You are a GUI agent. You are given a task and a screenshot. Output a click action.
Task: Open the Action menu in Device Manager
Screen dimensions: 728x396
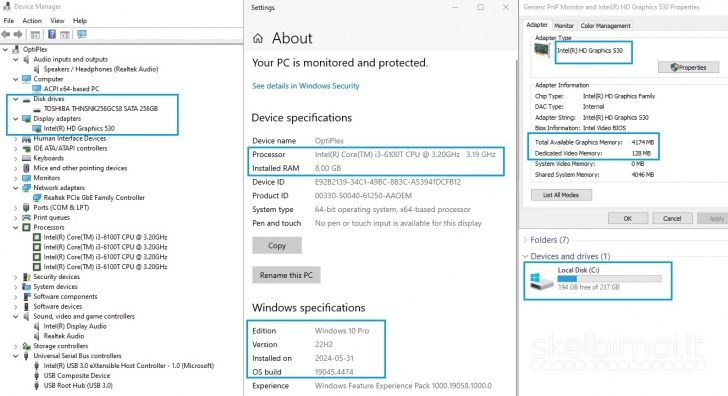click(x=32, y=21)
